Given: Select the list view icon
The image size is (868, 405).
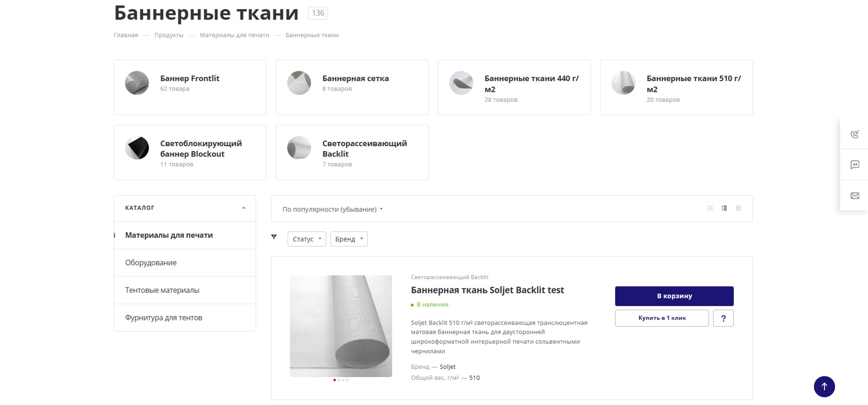Looking at the screenshot, I should 724,208.
